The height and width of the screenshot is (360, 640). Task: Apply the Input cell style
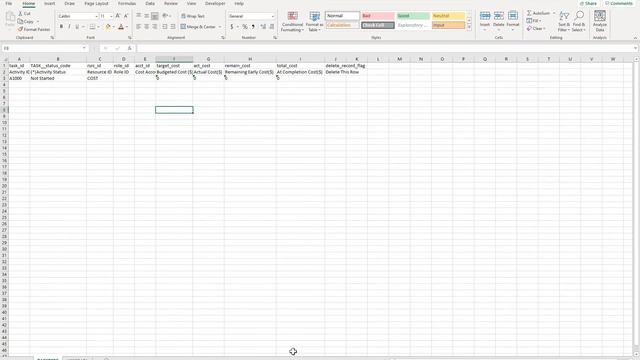coord(448,25)
